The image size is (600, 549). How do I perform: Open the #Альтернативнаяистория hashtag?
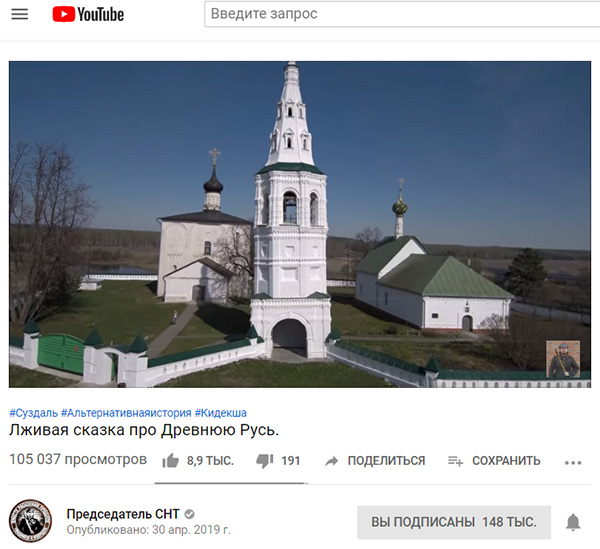[126, 413]
